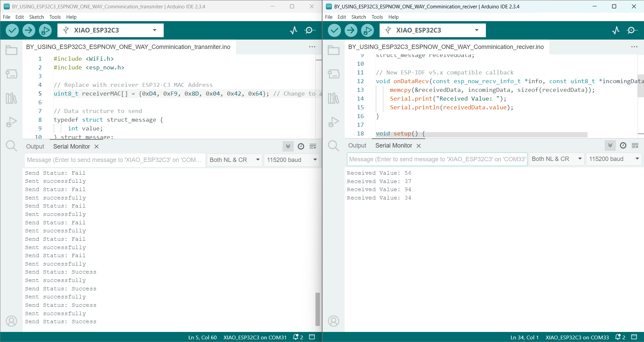Open 115200 baud dropdown in transmitter monitor
This screenshot has height=342, width=644.
coord(292,160)
